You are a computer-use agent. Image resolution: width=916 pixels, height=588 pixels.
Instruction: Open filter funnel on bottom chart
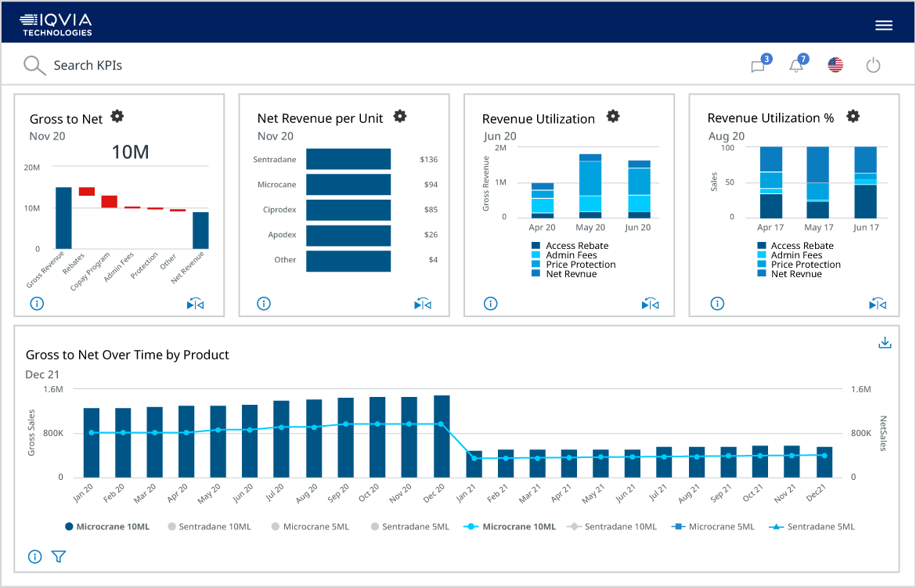point(59,557)
